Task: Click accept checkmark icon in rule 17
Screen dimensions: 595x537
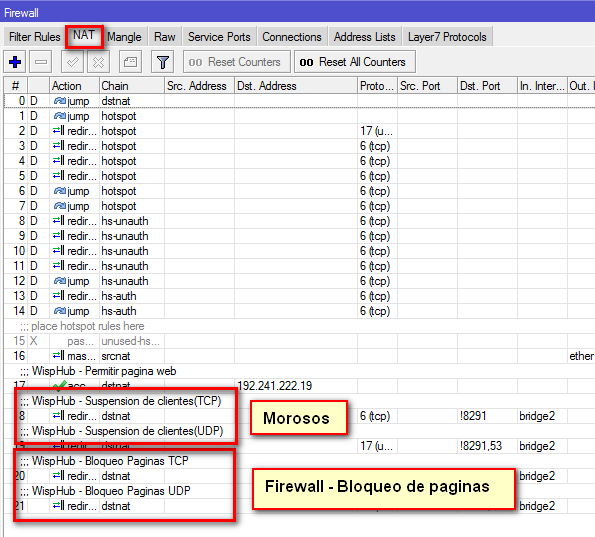Action: pyautogui.click(x=60, y=386)
